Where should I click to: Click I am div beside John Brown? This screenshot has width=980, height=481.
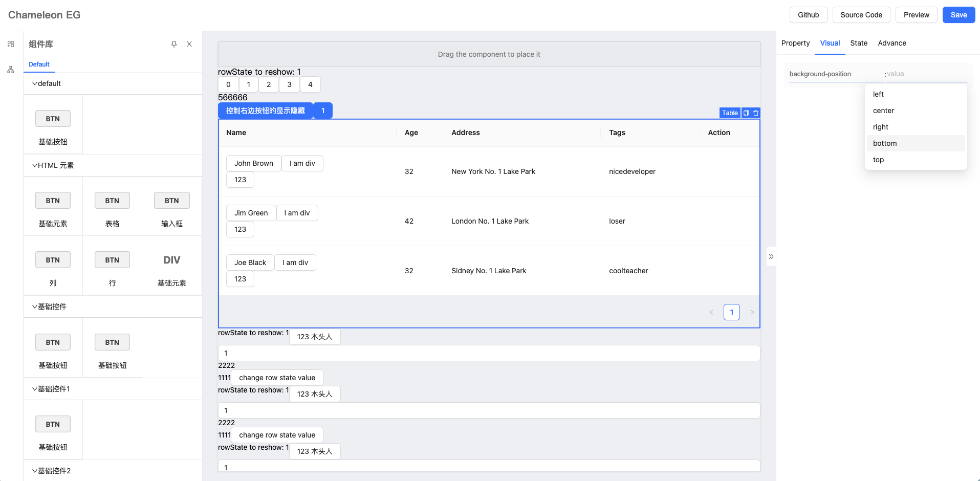click(302, 163)
